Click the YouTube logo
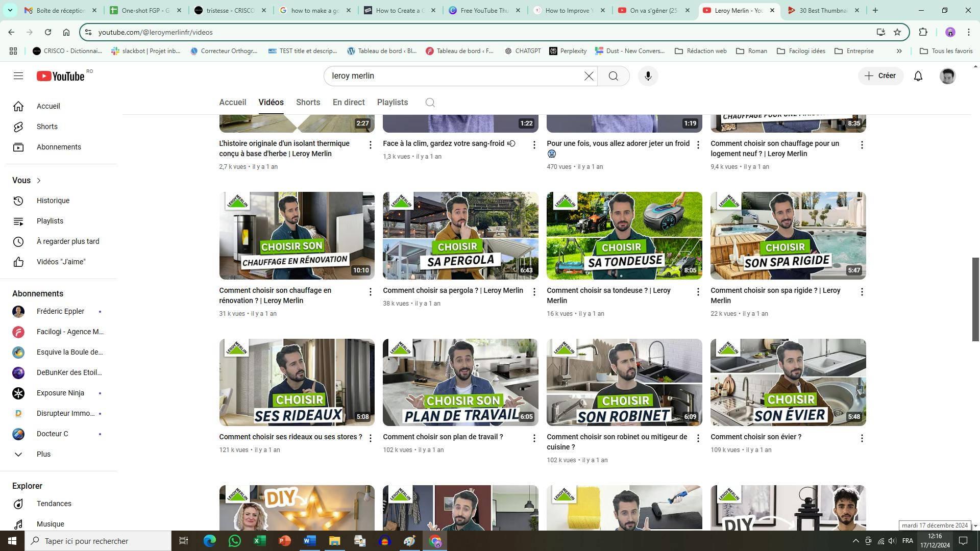Screen dimensions: 980x551 point(60,76)
